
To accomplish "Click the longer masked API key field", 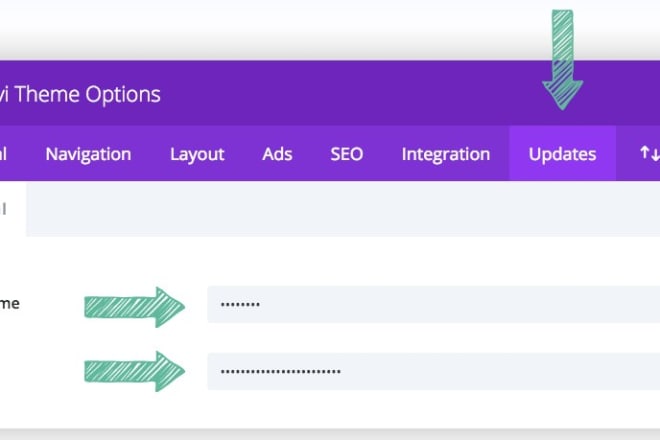I will pos(434,371).
